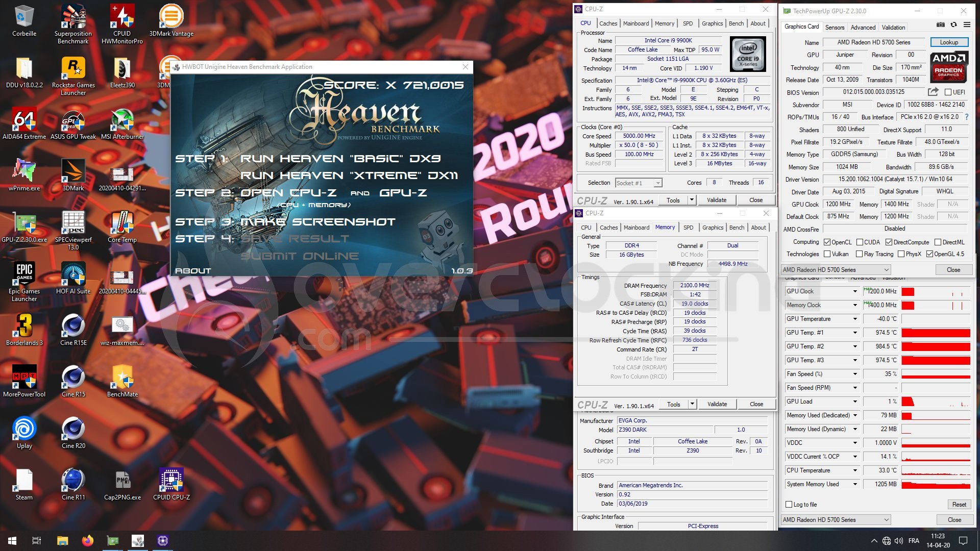Open the Windows Start menu
980x551 pixels.
12,540
